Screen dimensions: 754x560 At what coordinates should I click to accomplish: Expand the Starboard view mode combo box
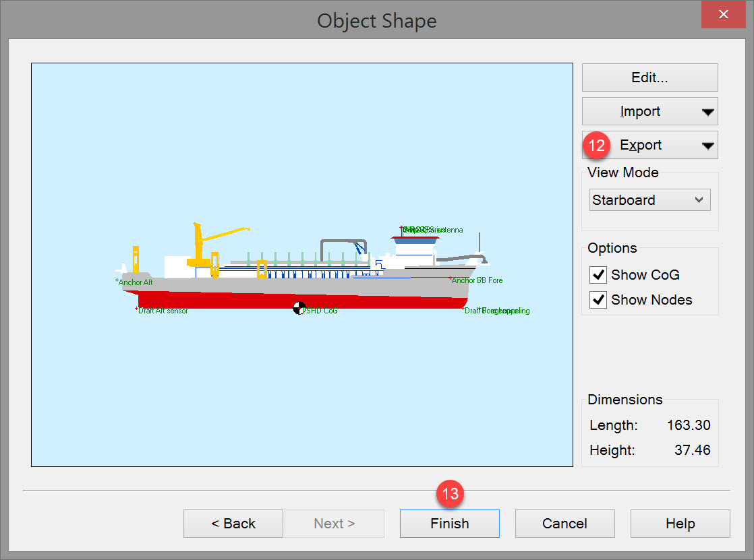click(x=649, y=200)
